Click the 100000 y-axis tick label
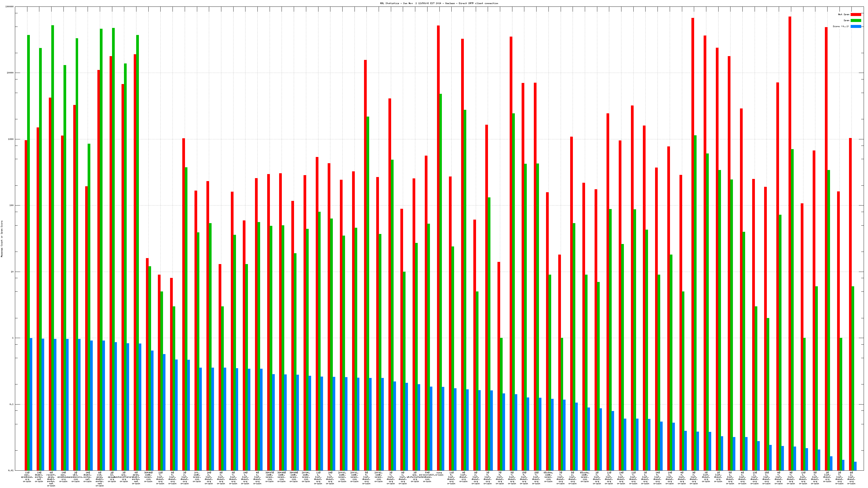This screenshot has height=488, width=868. click(x=10, y=7)
